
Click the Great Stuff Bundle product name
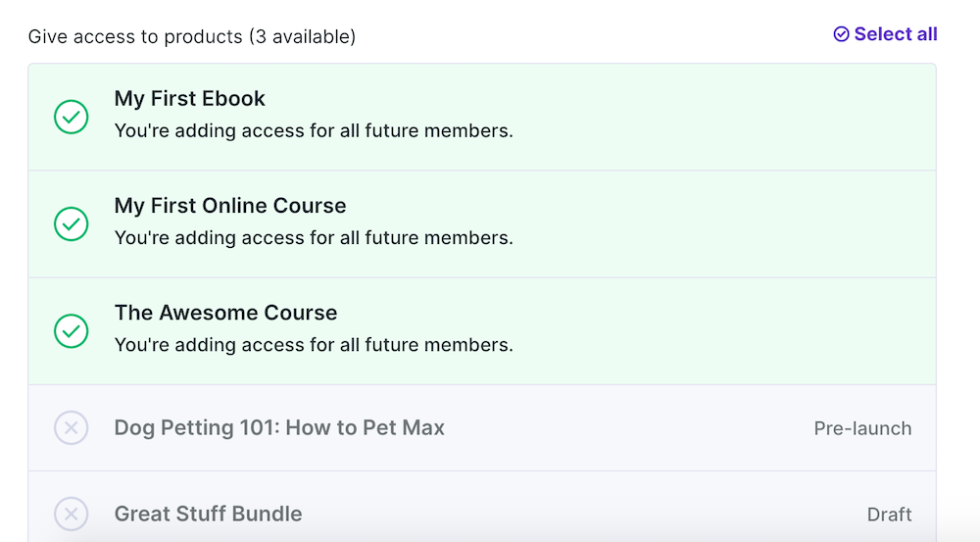pyautogui.click(x=208, y=514)
